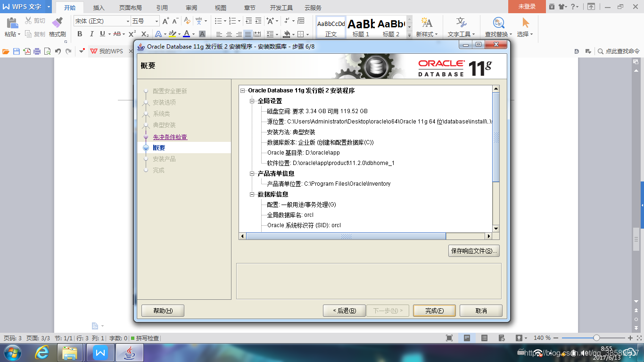The height and width of the screenshot is (362, 644).
Task: Click the 后退(B) back button
Action: [344, 311]
